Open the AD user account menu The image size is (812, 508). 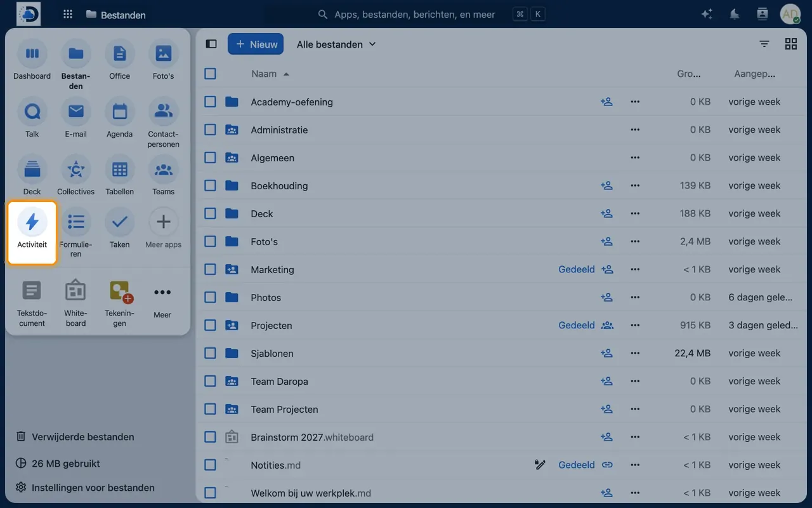tap(790, 14)
